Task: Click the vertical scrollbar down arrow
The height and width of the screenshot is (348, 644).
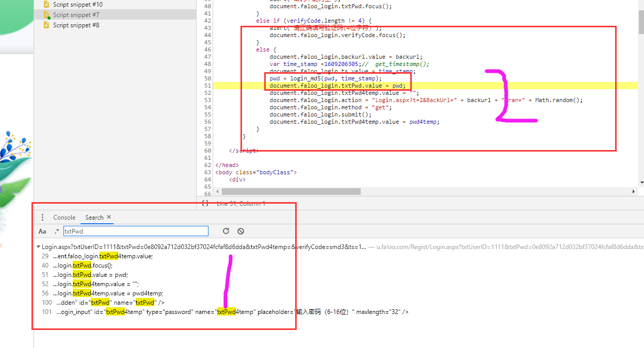Action: click(641, 183)
